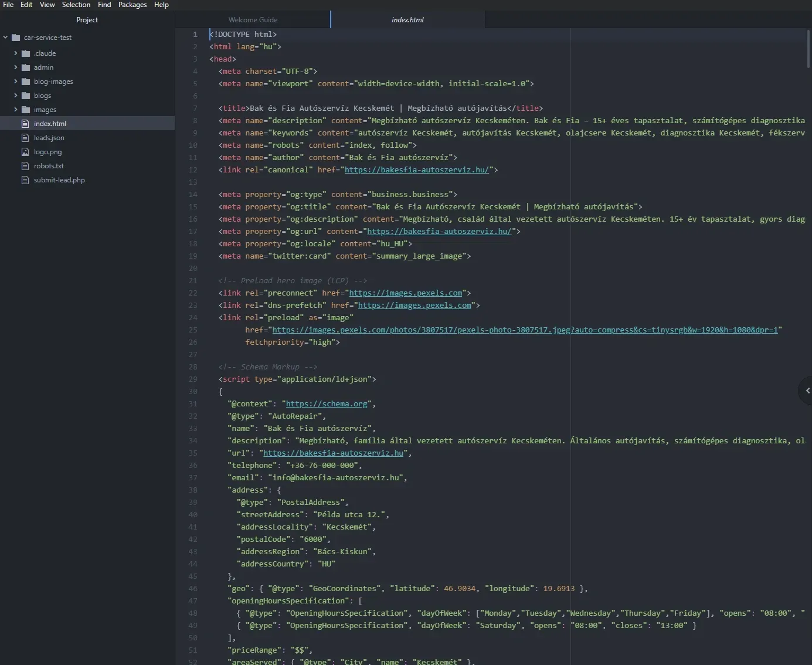Image resolution: width=812 pixels, height=665 pixels.
Task: Open the View menu
Action: click(47, 5)
